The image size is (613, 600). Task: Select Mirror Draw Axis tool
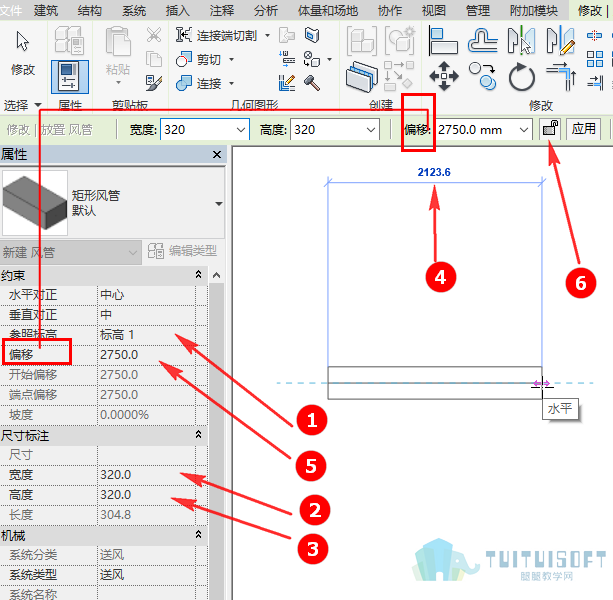click(x=561, y=41)
